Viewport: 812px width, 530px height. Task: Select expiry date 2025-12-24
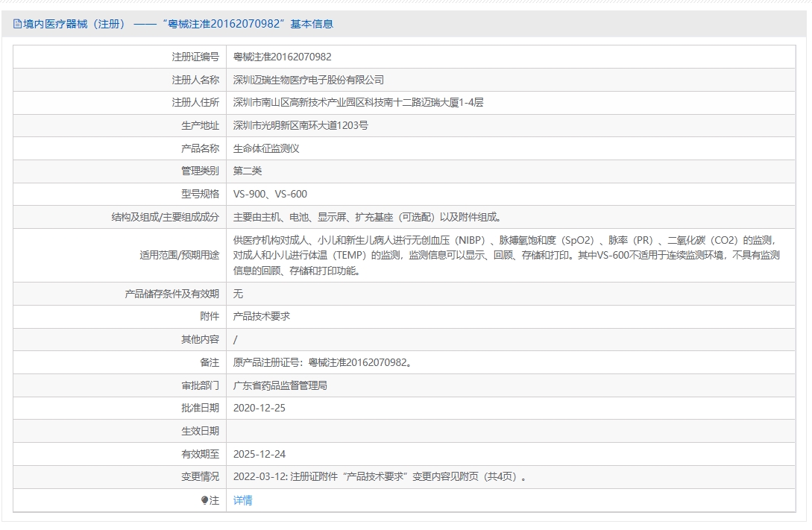[x=259, y=454]
